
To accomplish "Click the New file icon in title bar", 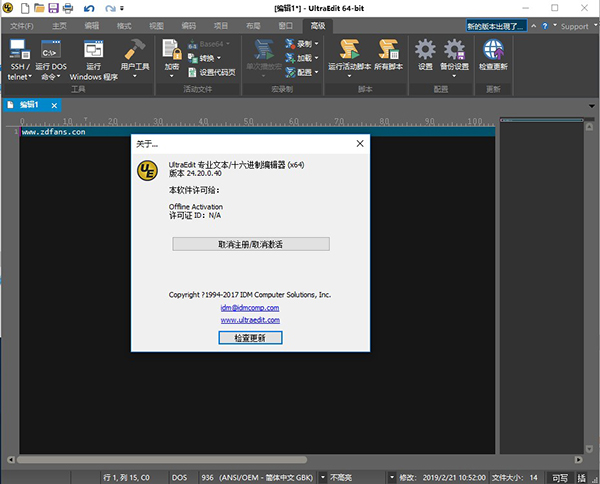I will [25, 8].
